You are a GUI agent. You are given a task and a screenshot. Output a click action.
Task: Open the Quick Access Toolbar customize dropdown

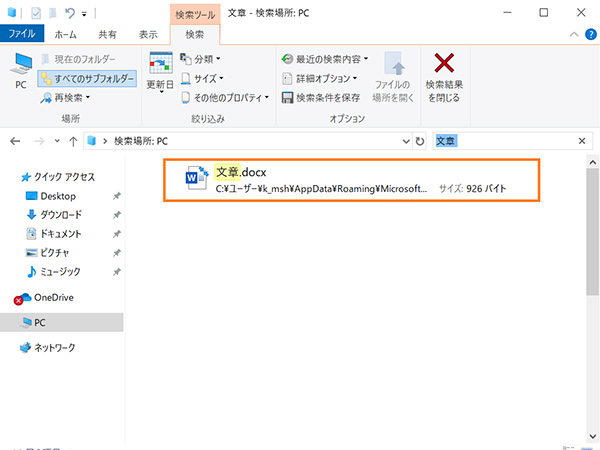click(84, 15)
